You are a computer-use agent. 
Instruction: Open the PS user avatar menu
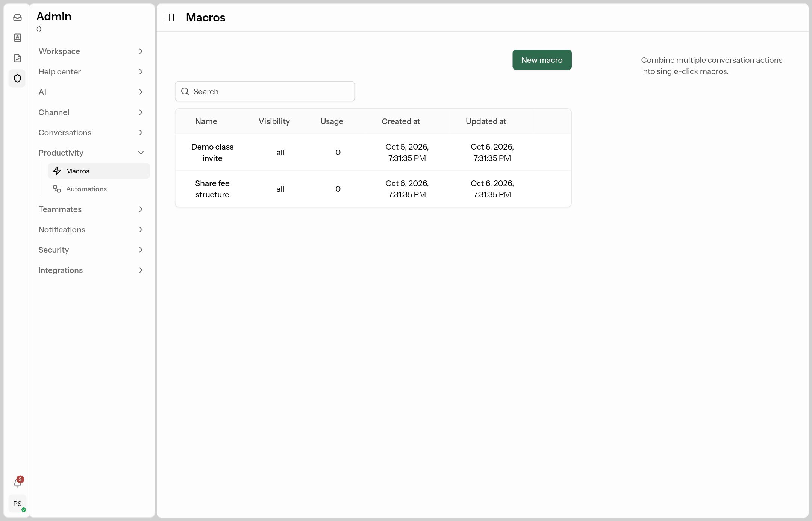click(x=17, y=504)
